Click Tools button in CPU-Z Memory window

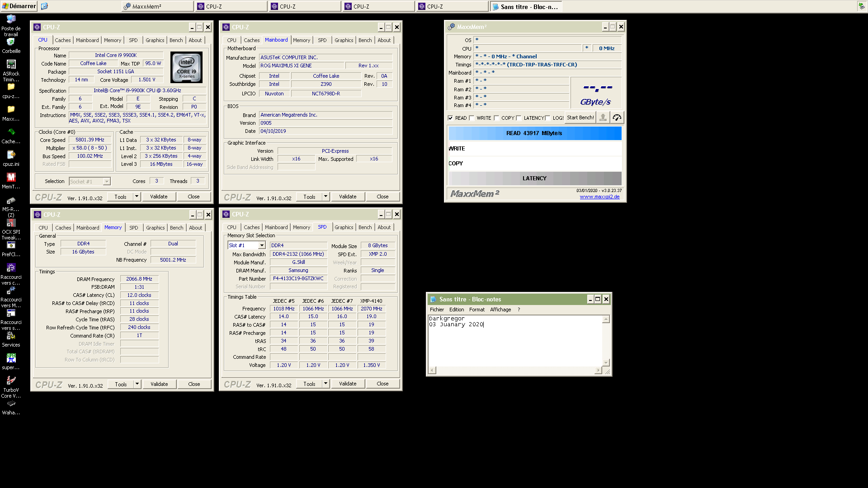coord(121,384)
